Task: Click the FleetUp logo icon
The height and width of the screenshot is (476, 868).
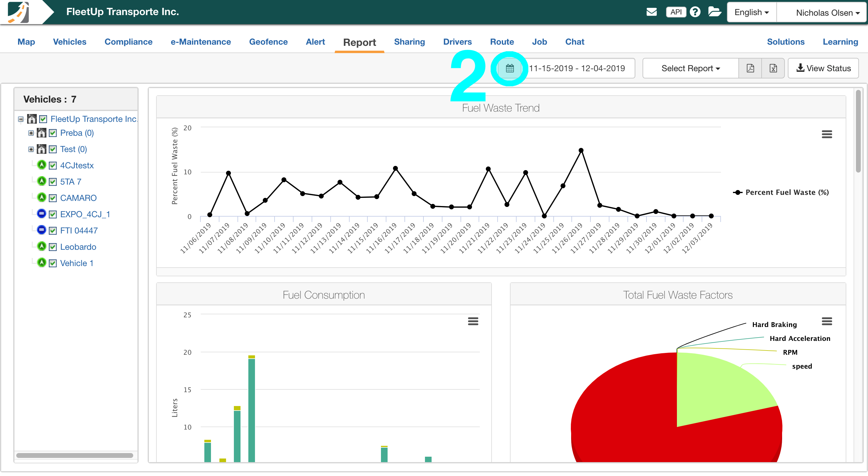Action: click(18, 12)
